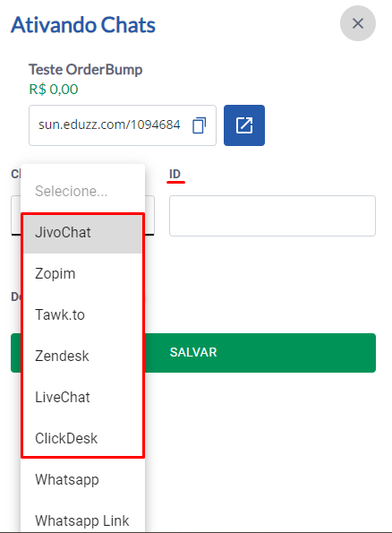Click the sun.eduzz.com/1094684 URL text
This screenshot has height=533, width=392.
(109, 125)
